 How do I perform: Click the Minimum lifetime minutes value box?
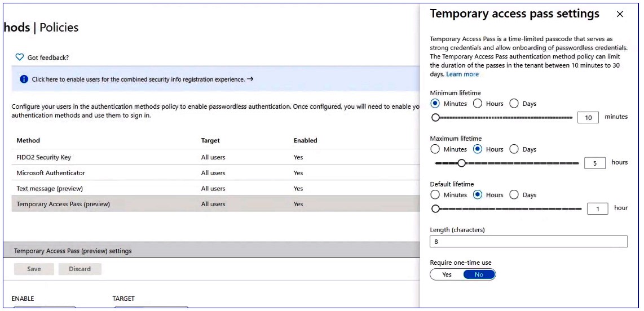[588, 118]
